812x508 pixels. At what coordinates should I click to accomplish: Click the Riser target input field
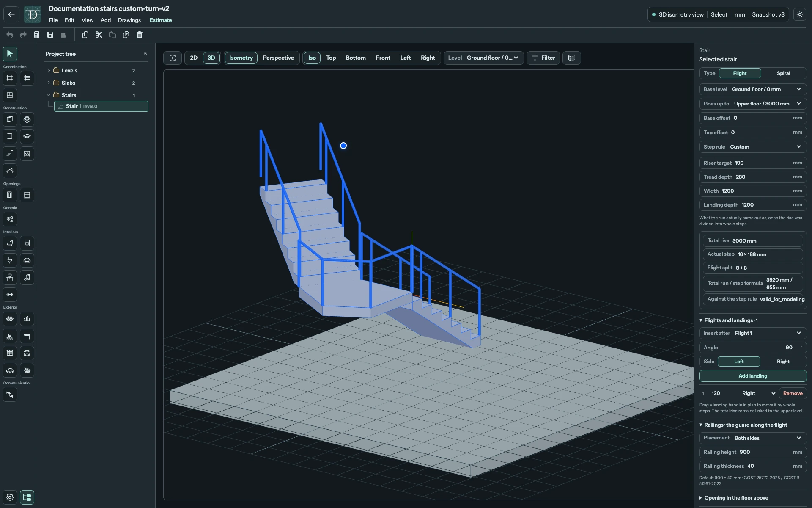coord(753,163)
